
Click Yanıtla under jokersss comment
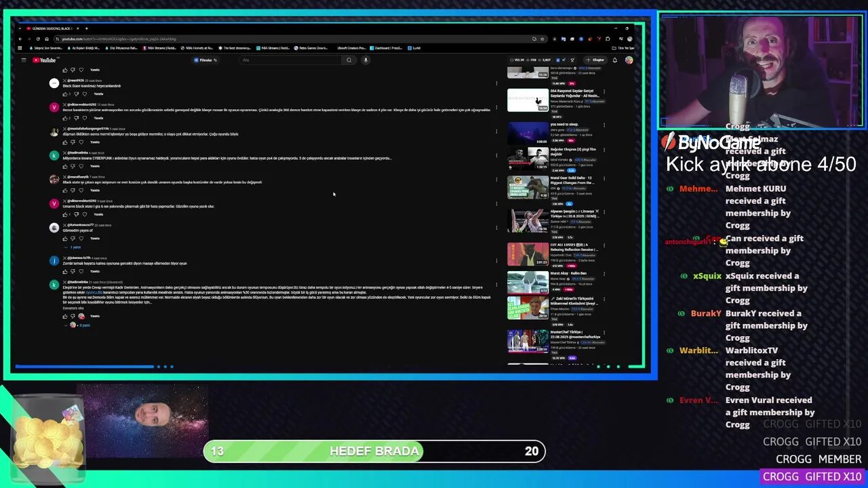pyautogui.click(x=95, y=271)
